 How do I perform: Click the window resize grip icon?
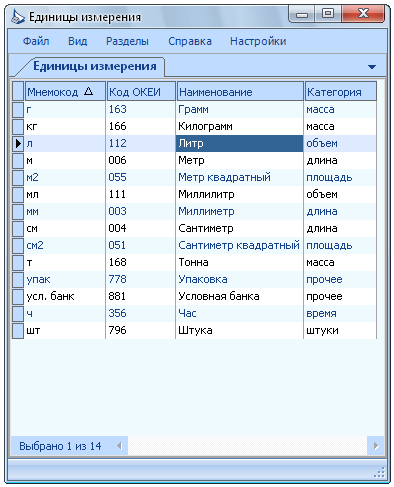379,472
